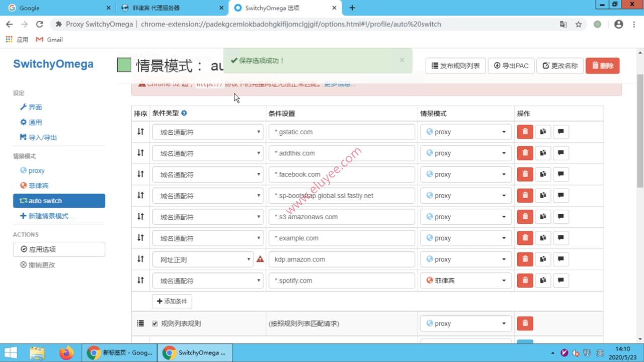Click the muted speaker icon in the system tray
Viewport: 644px width, 362px height.
click(576, 352)
